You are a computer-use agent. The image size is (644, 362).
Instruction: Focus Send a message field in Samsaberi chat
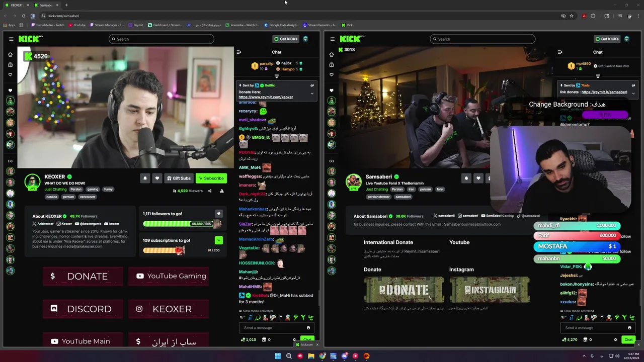[x=597, y=328]
